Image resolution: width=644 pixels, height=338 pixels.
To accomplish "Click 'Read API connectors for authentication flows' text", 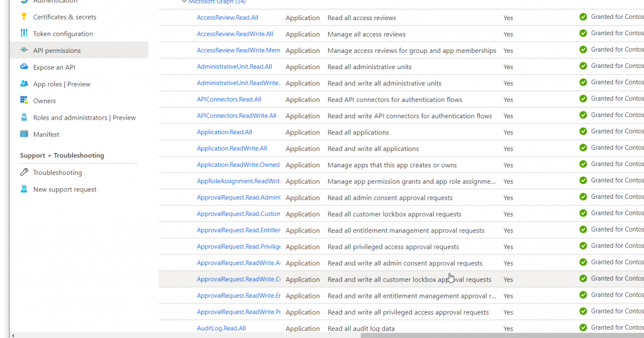I will pos(395,99).
